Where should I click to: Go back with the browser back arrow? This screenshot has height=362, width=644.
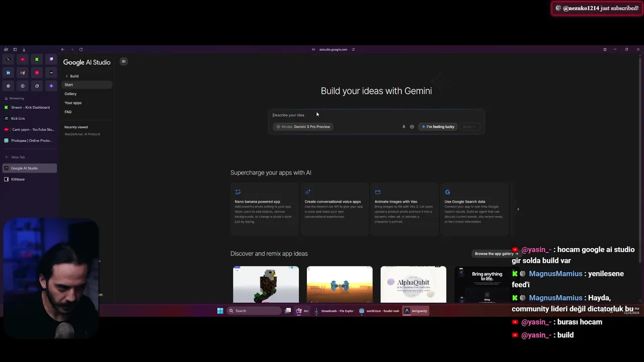pos(63,49)
